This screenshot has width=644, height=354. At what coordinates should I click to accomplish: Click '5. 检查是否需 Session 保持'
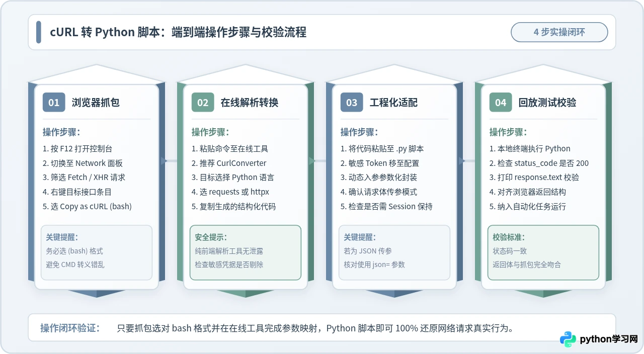[x=386, y=207]
